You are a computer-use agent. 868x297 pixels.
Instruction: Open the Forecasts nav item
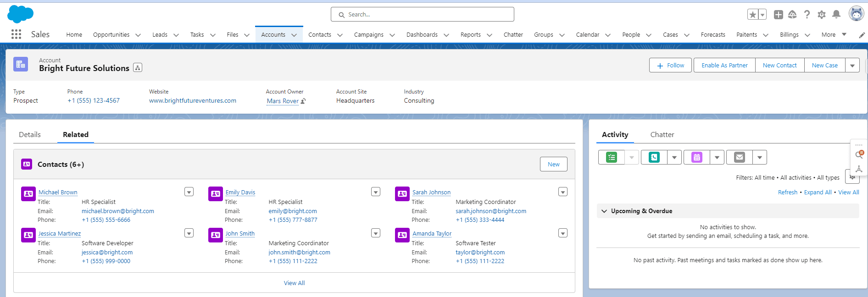point(713,35)
